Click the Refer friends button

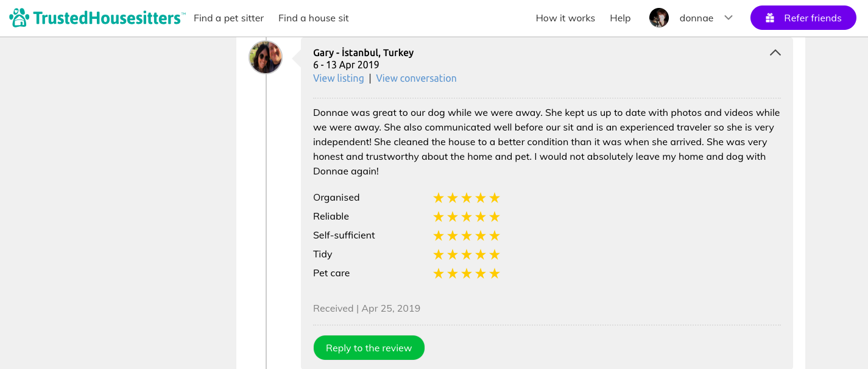803,18
